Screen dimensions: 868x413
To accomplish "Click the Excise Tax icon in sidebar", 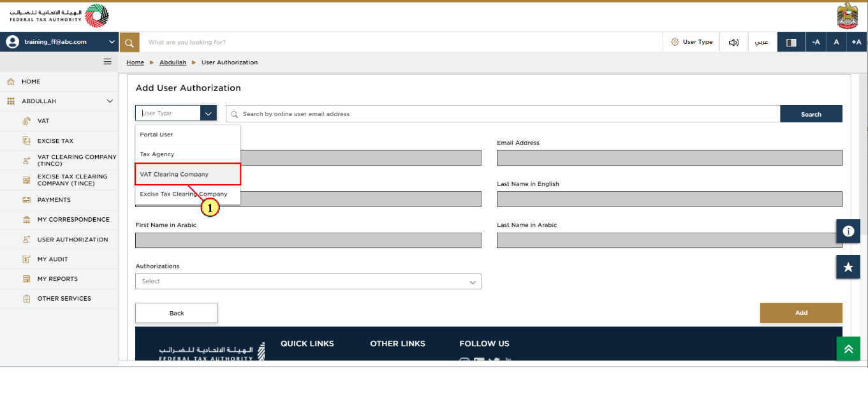I will (x=27, y=141).
